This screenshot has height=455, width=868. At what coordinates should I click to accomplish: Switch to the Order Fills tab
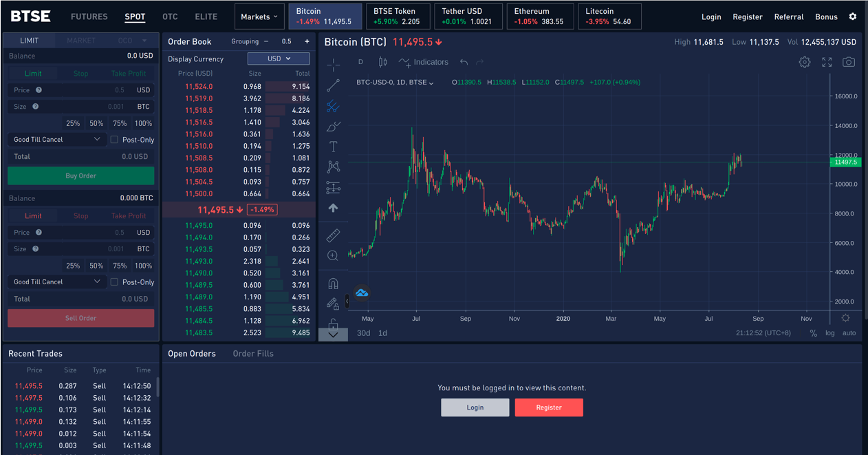253,354
